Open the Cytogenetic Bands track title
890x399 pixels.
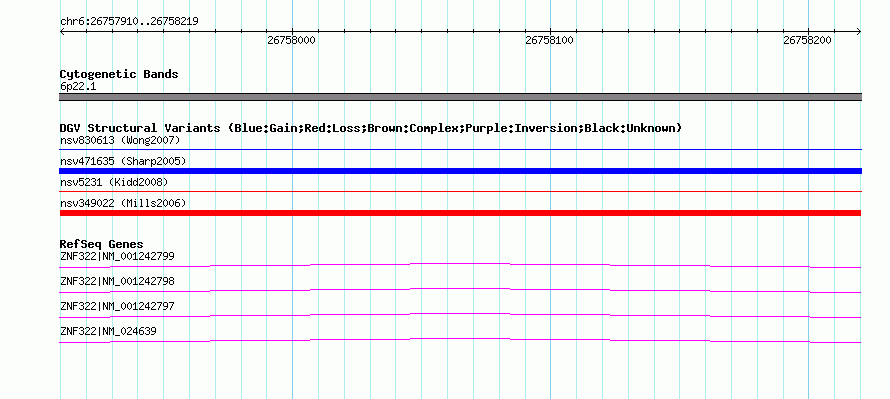pos(119,74)
